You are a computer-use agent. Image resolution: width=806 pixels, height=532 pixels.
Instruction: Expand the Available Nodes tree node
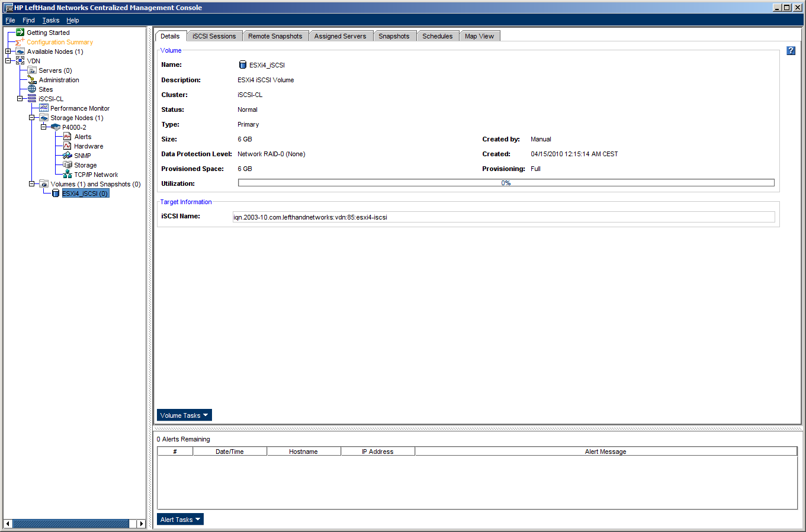click(x=8, y=51)
